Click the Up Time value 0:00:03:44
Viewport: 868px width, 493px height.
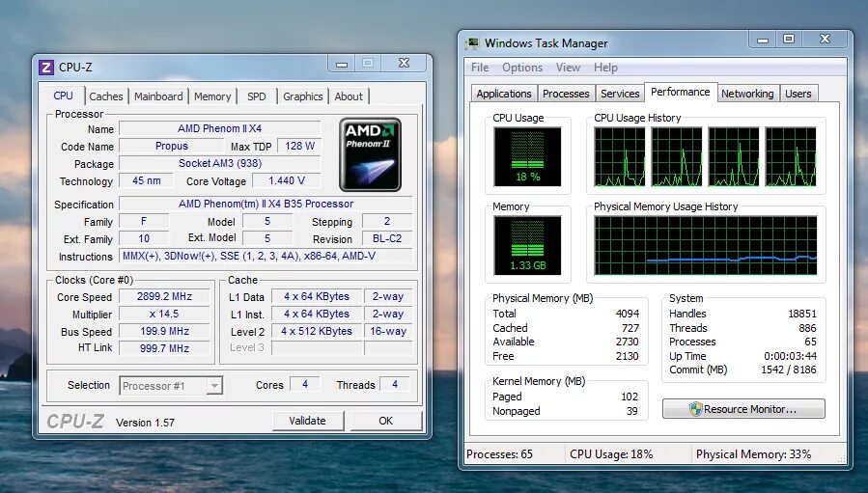[790, 356]
